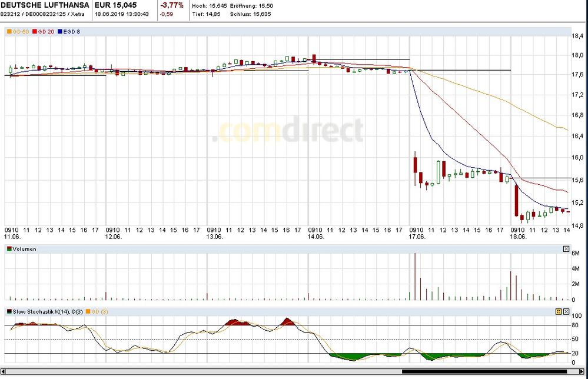588x379 pixels.
Task: Click the Eröffnung: 15,50 value
Action: 252,6
